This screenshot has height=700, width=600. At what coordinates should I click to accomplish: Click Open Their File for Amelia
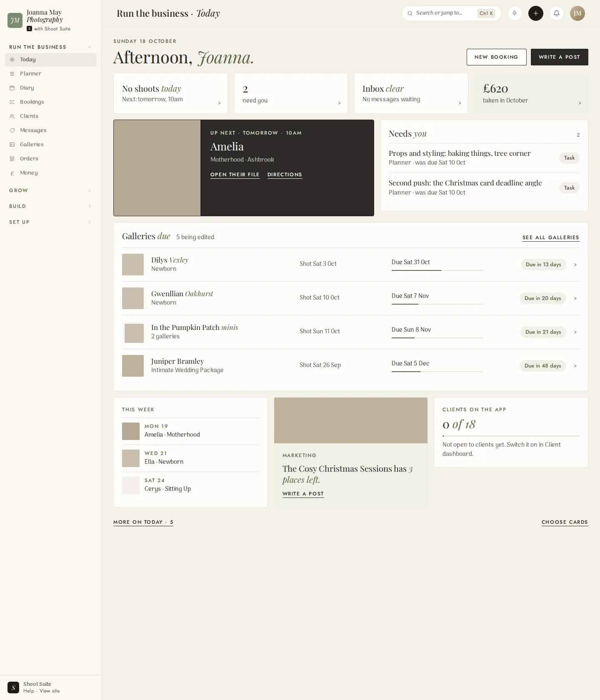[x=235, y=175]
